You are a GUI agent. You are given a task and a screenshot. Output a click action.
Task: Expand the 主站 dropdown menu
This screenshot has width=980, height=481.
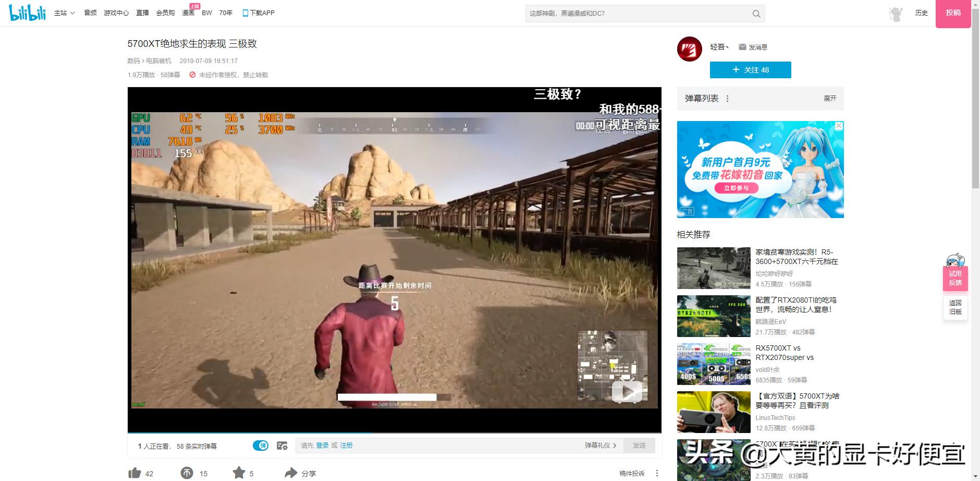click(x=65, y=13)
